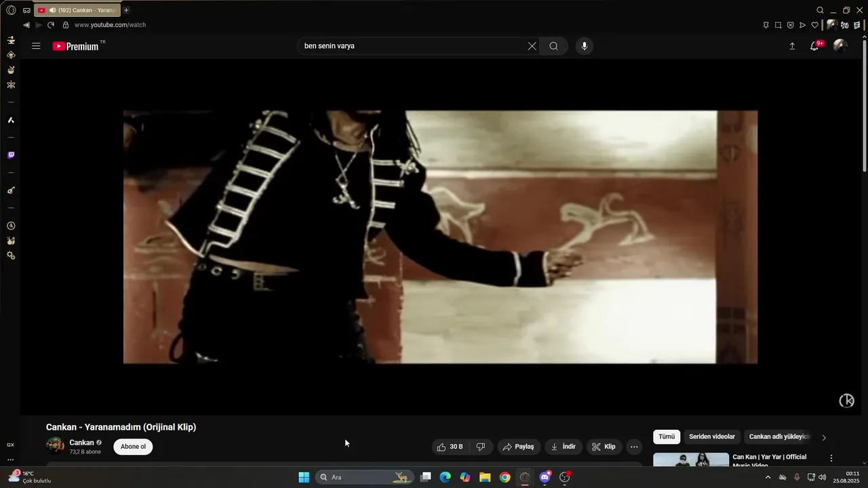Open YouTube account avatar menu
Image resolution: width=868 pixels, height=488 pixels.
pos(840,46)
